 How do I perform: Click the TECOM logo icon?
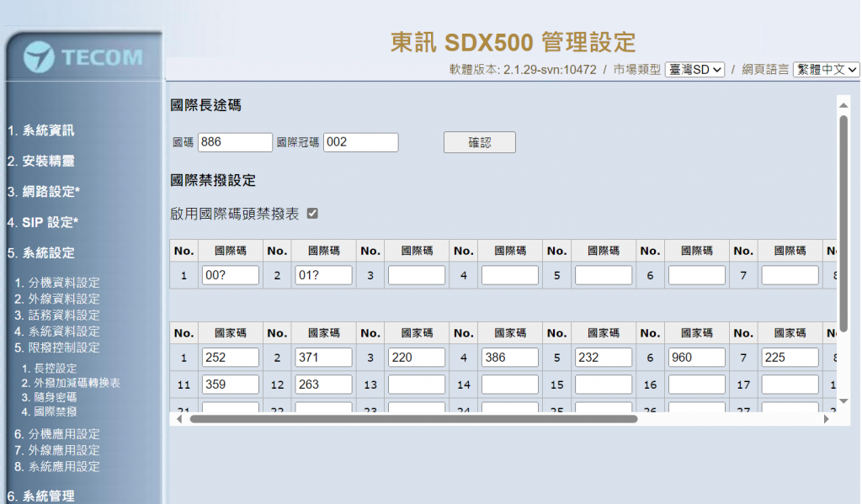(39, 57)
